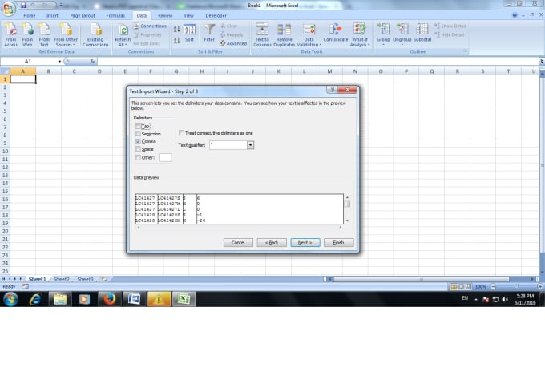Open Firefox from the taskbar
Image resolution: width=545 pixels, height=392 pixels.
click(109, 299)
